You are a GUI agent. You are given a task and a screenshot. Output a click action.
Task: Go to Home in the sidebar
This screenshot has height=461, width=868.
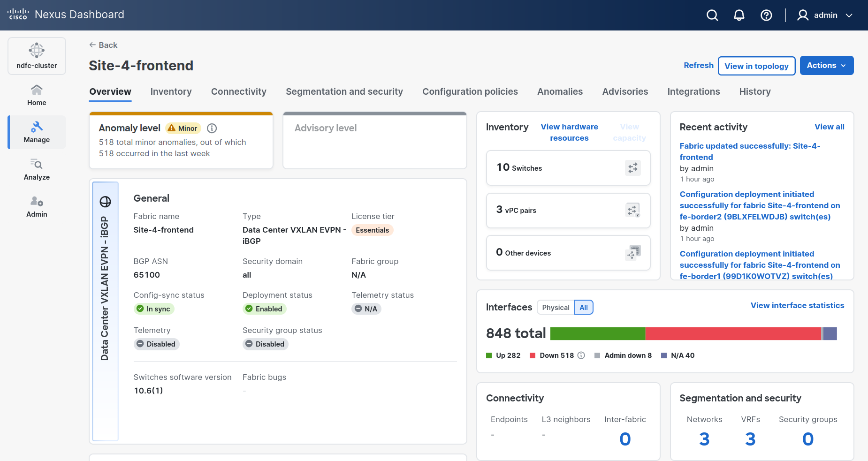click(x=37, y=95)
